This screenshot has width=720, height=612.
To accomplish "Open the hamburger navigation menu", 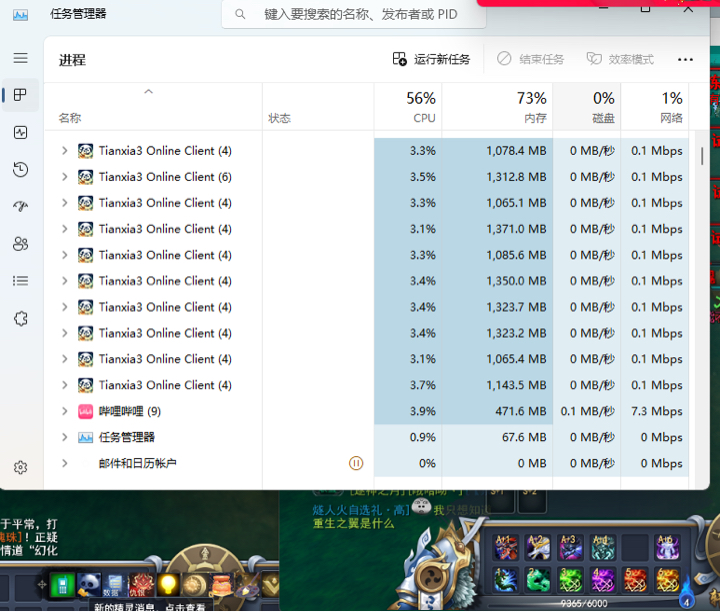I will click(20, 58).
